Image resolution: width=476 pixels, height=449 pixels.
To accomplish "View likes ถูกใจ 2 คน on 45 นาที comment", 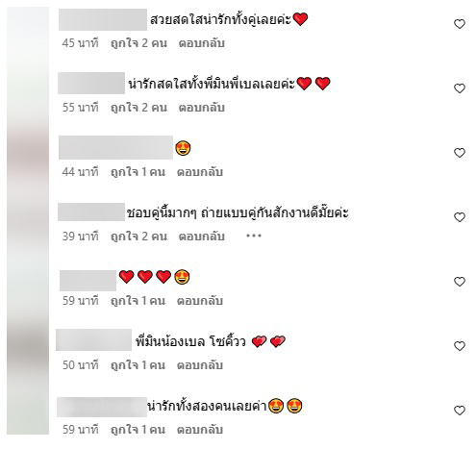I will [138, 43].
